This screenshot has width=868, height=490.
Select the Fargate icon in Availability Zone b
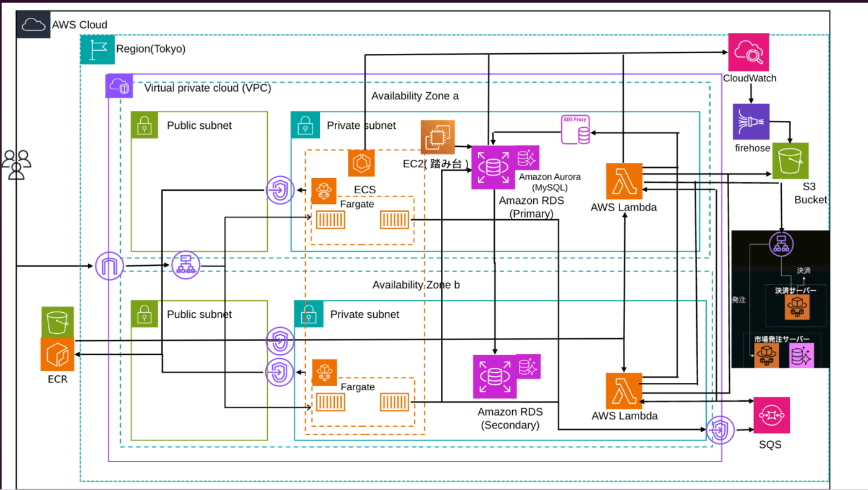[324, 372]
